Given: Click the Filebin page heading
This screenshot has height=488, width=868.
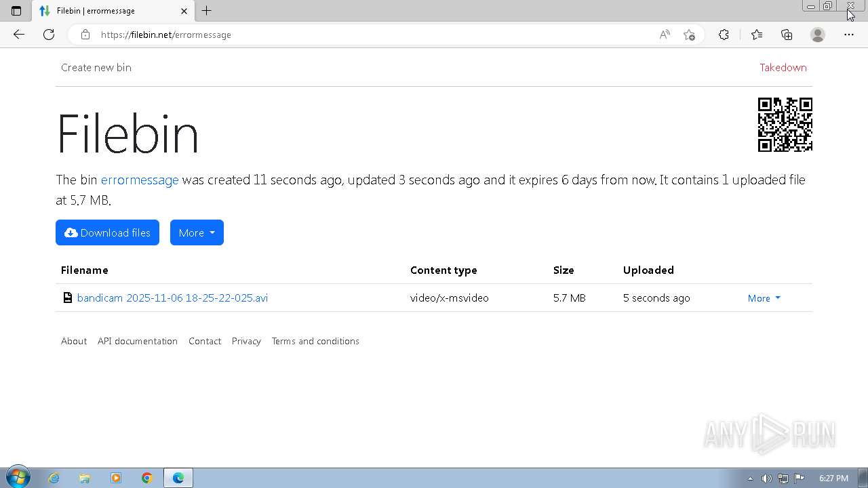Looking at the screenshot, I should 127,134.
